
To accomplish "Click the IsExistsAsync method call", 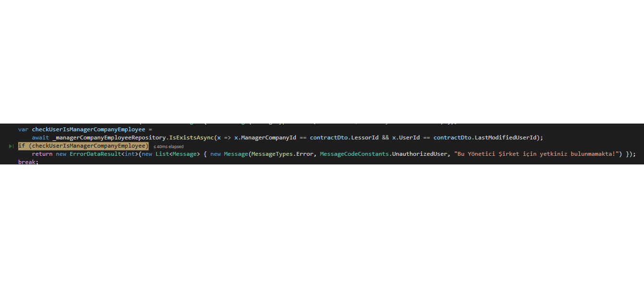I will point(192,138).
